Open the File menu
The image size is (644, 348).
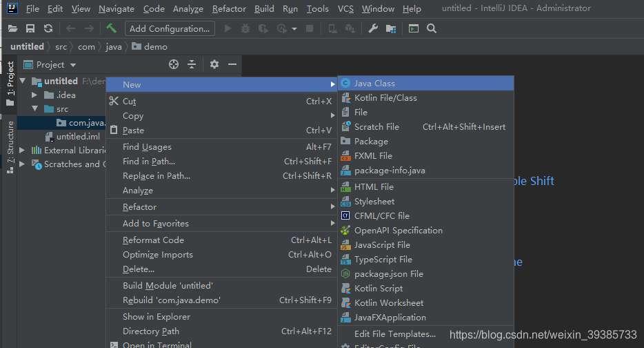coord(32,9)
